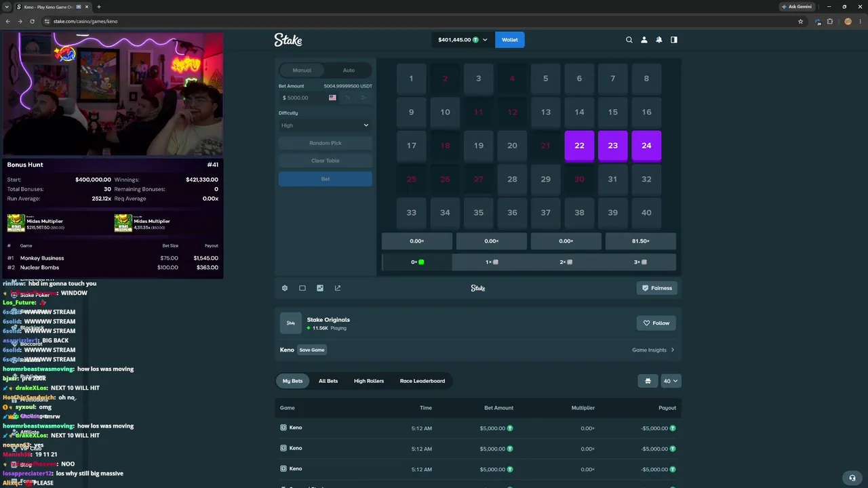Open the game settings gear icon
This screenshot has width=868, height=488.
click(x=285, y=288)
